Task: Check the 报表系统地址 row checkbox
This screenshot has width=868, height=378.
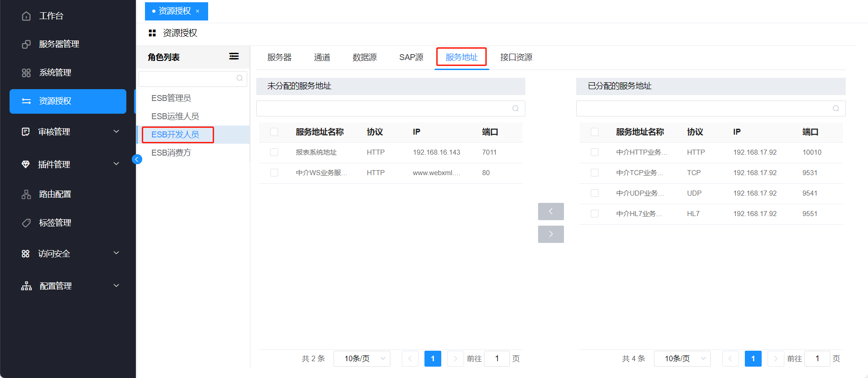Action: pos(274,152)
